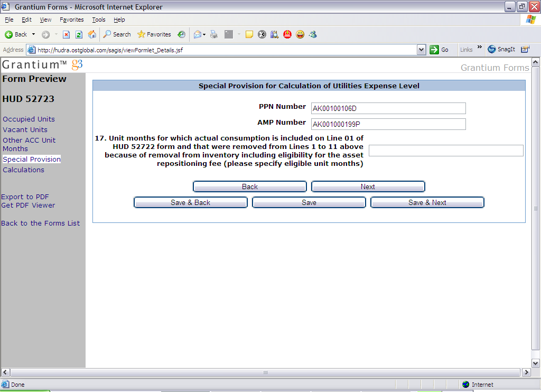Refresh the page with green arrows icon
This screenshot has width=541, height=392.
point(79,34)
